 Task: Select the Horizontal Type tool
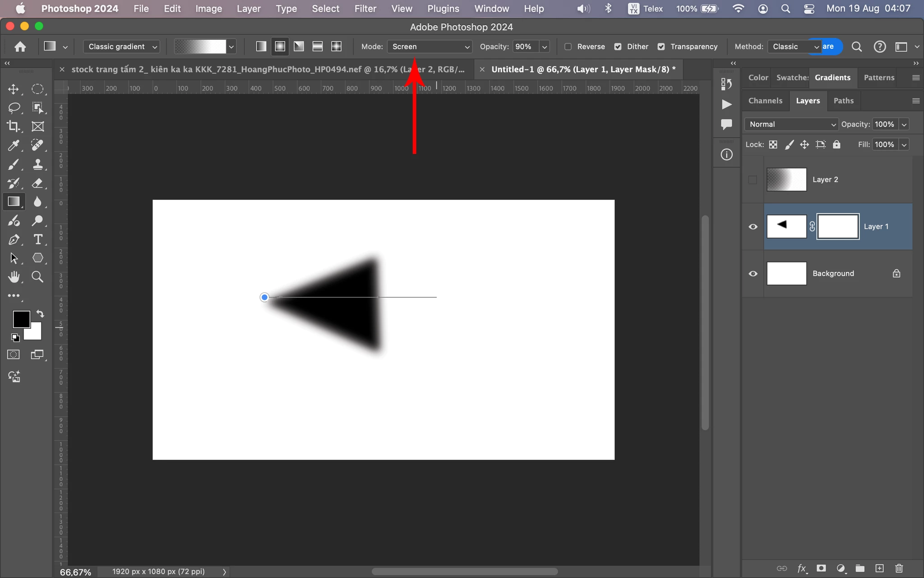(x=38, y=239)
